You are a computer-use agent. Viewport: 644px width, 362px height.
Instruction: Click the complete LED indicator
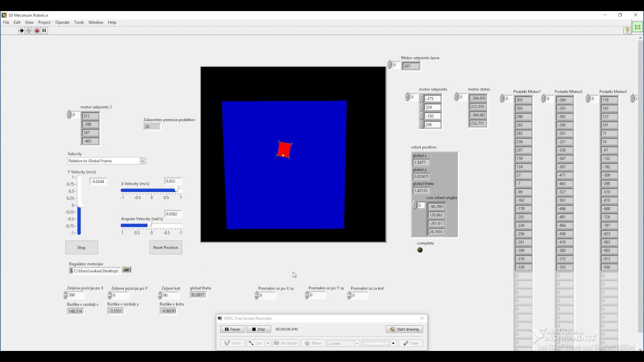[420, 250]
